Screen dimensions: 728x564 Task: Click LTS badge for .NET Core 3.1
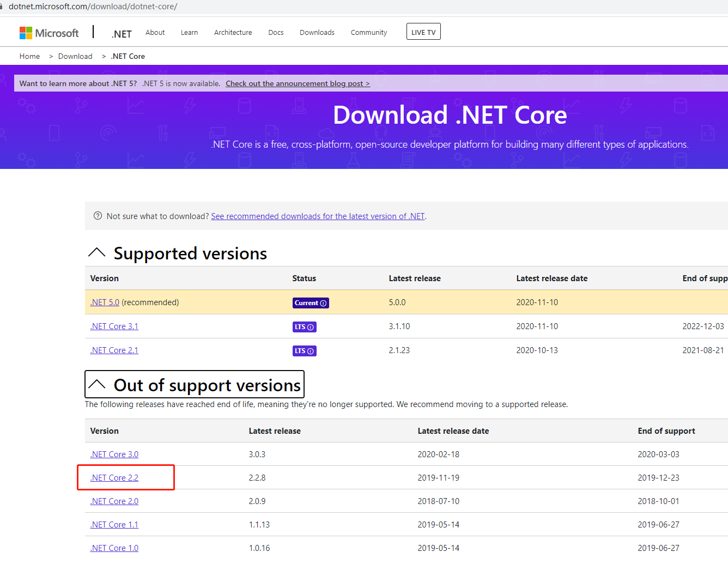point(304,327)
